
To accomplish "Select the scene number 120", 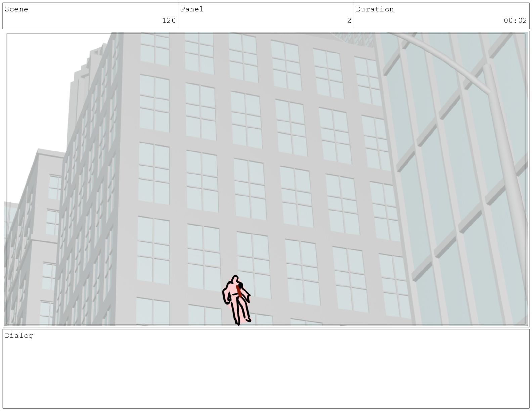I will [169, 21].
